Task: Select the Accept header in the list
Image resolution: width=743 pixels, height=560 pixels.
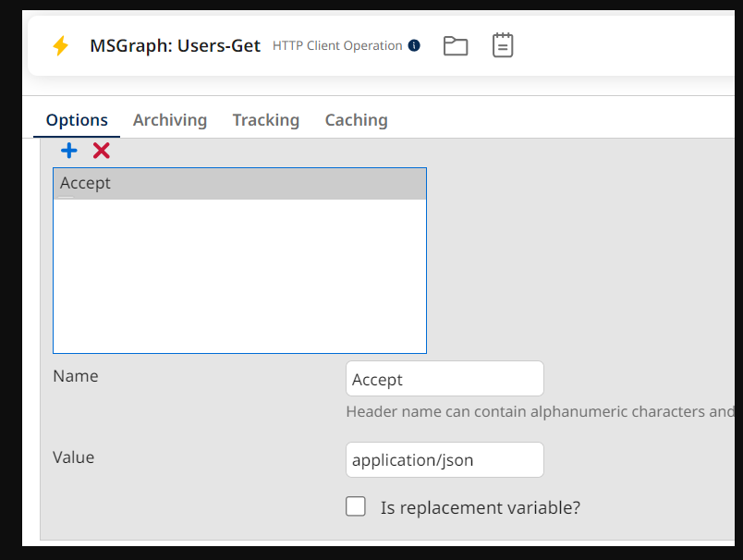Action: (x=239, y=184)
